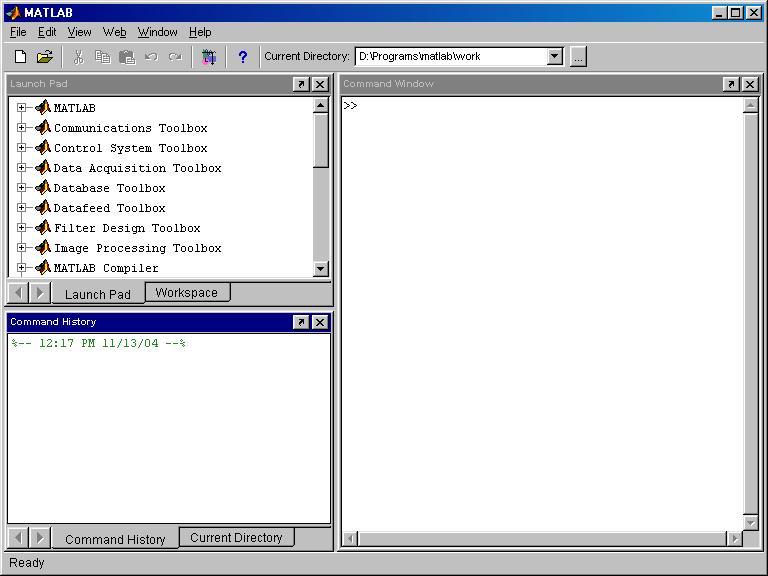The image size is (768, 576).
Task: Paste using the clipboard icon
Action: pyautogui.click(x=127, y=57)
